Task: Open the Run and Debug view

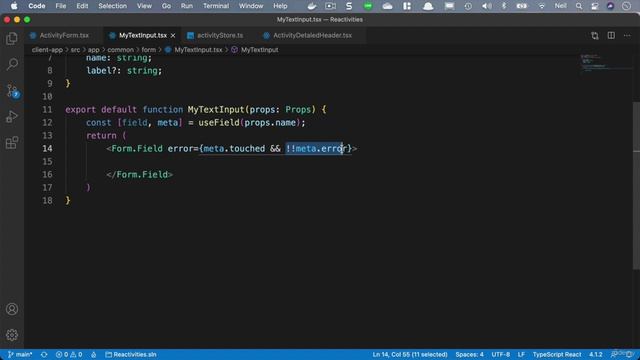Action: tap(12, 117)
